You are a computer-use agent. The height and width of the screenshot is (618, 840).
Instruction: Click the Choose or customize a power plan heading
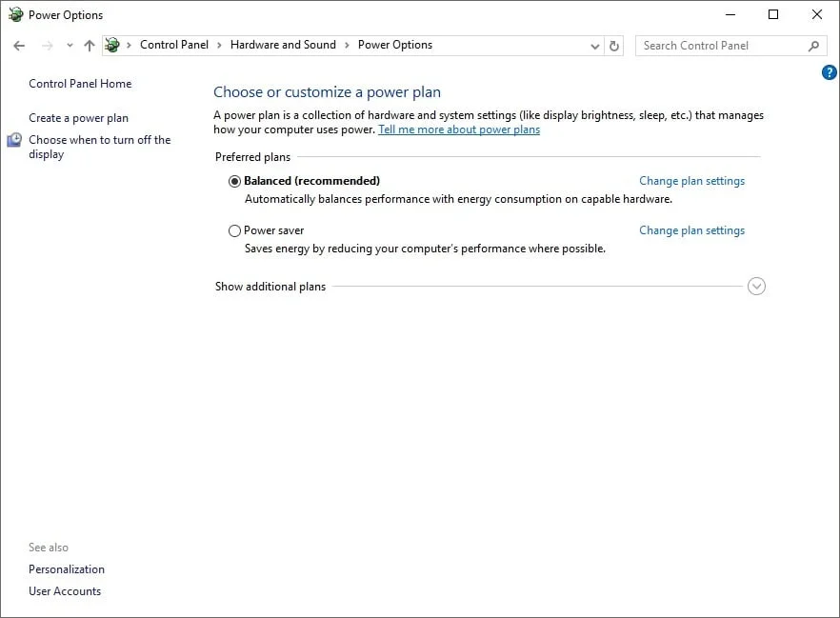328,92
